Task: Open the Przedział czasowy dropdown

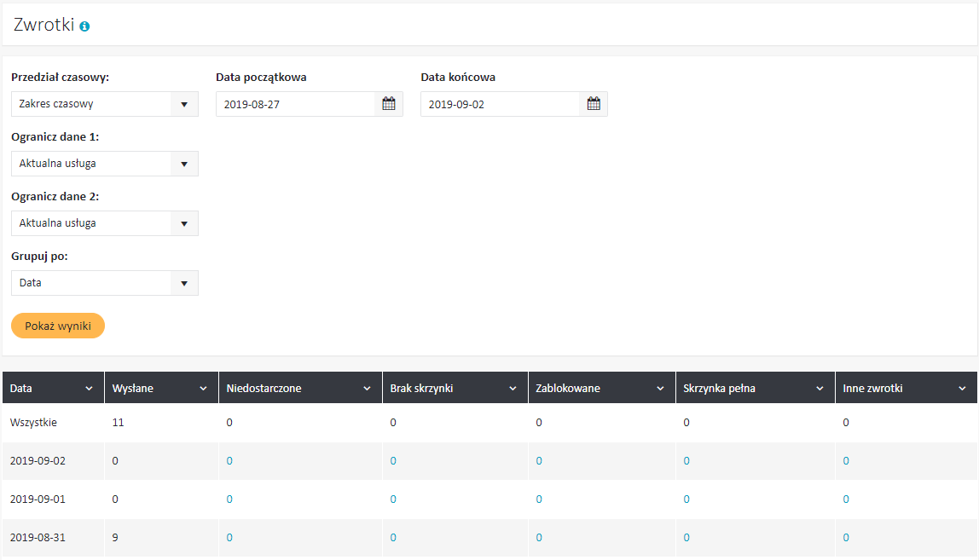Action: 184,104
